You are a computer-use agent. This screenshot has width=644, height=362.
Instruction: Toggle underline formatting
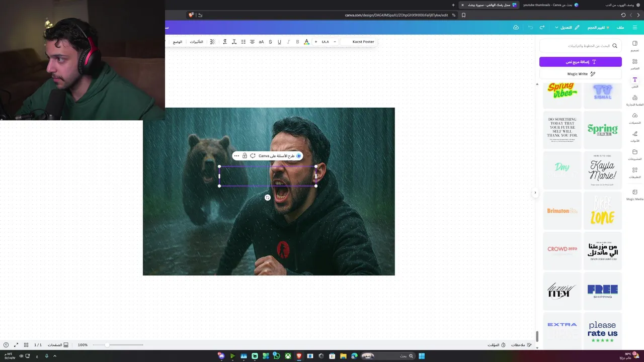click(279, 42)
